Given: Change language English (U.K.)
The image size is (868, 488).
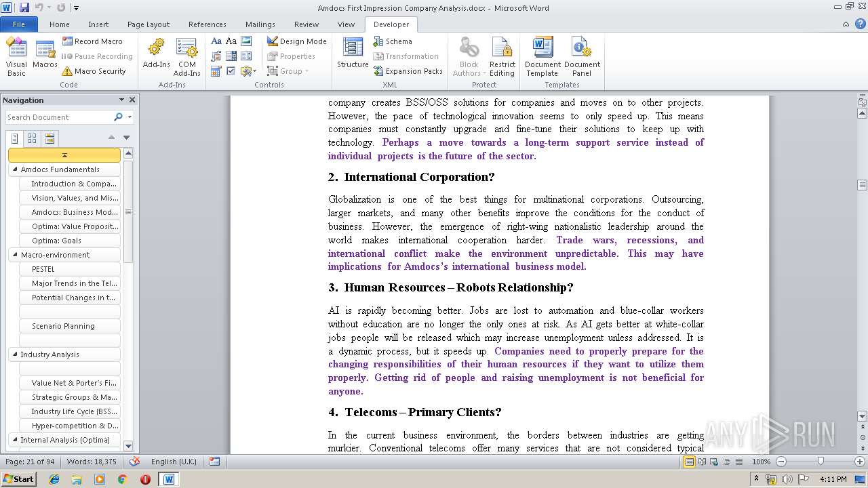Looking at the screenshot, I should pyautogui.click(x=174, y=462).
